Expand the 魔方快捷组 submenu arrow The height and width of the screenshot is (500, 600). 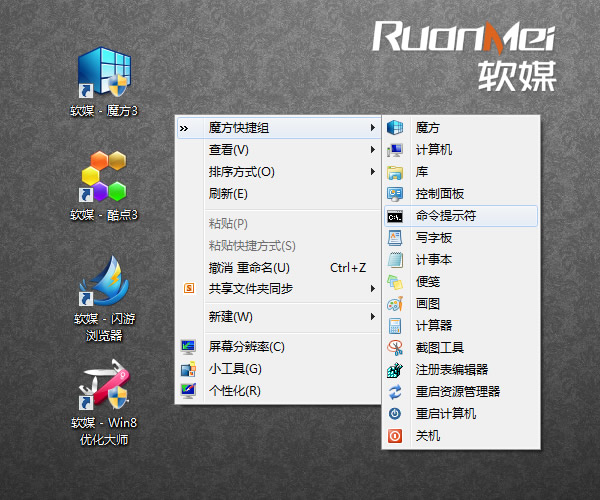pyautogui.click(x=373, y=127)
